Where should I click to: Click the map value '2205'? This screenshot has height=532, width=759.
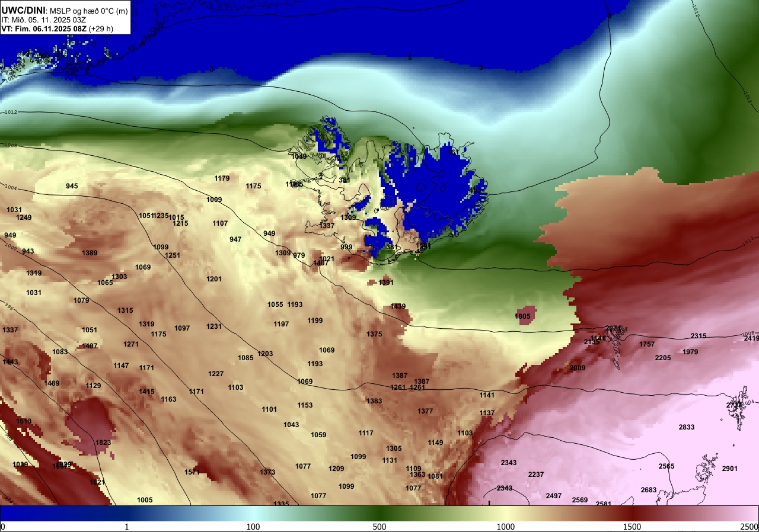pos(663,358)
